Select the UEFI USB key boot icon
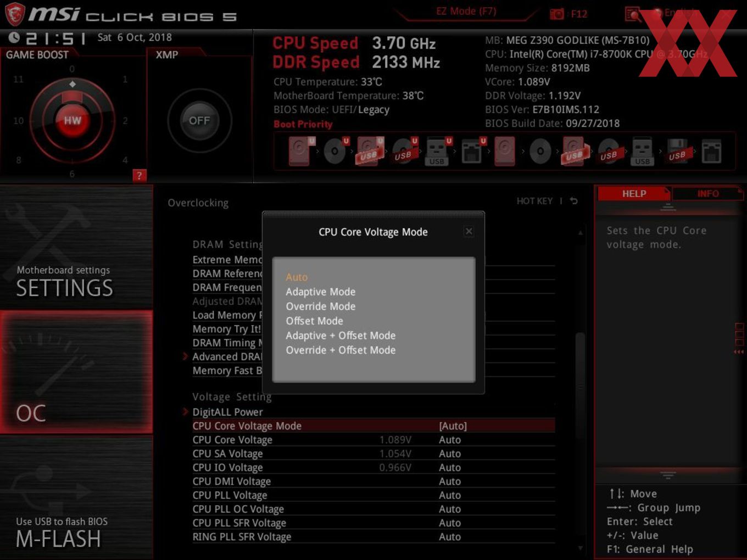The width and height of the screenshot is (747, 560). [x=438, y=151]
